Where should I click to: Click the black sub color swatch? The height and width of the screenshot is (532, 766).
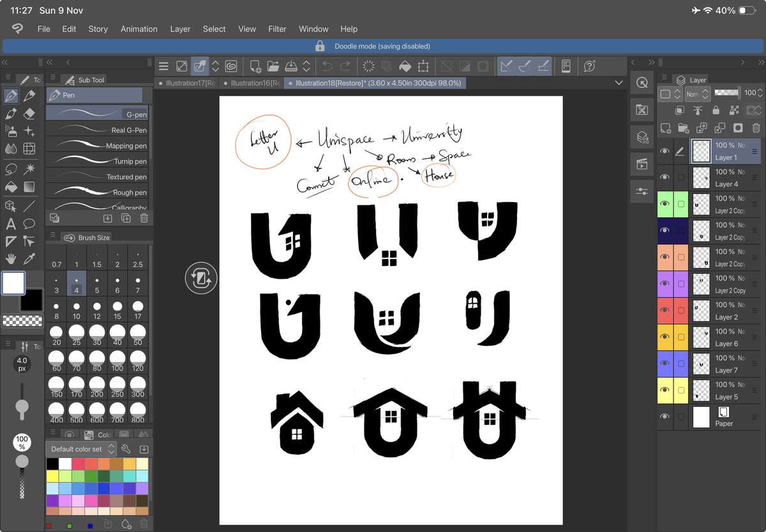[31, 299]
